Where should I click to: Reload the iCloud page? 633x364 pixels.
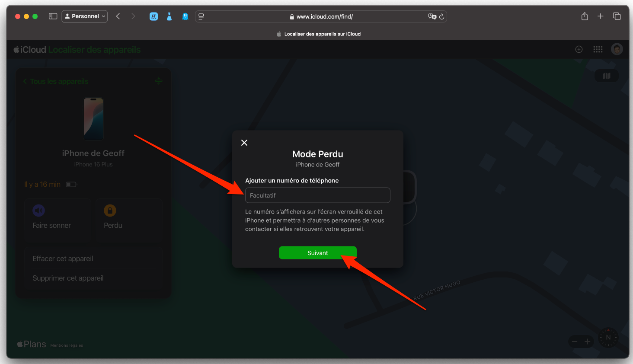click(441, 16)
